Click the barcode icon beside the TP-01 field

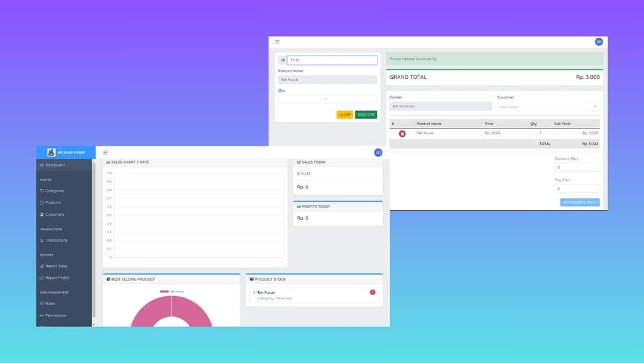point(283,60)
